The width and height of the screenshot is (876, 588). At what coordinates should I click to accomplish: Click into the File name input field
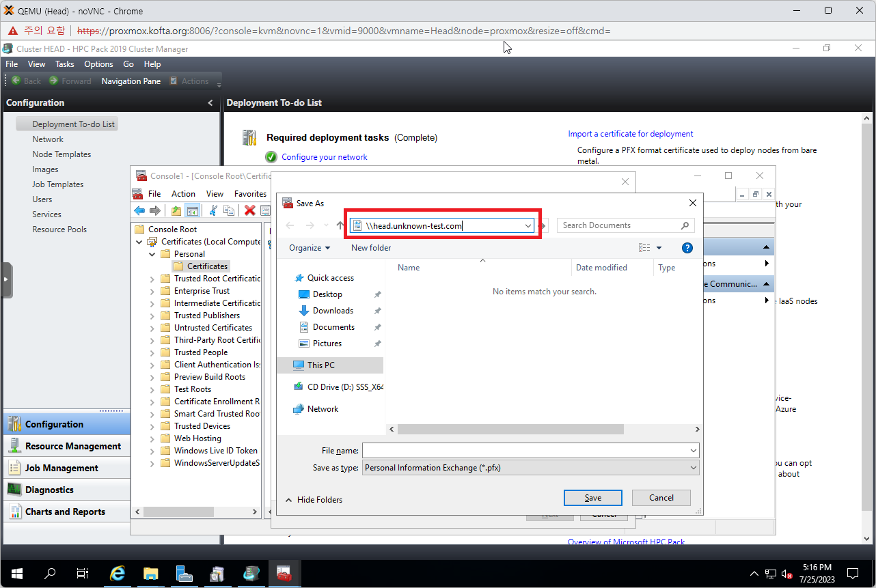(x=525, y=451)
